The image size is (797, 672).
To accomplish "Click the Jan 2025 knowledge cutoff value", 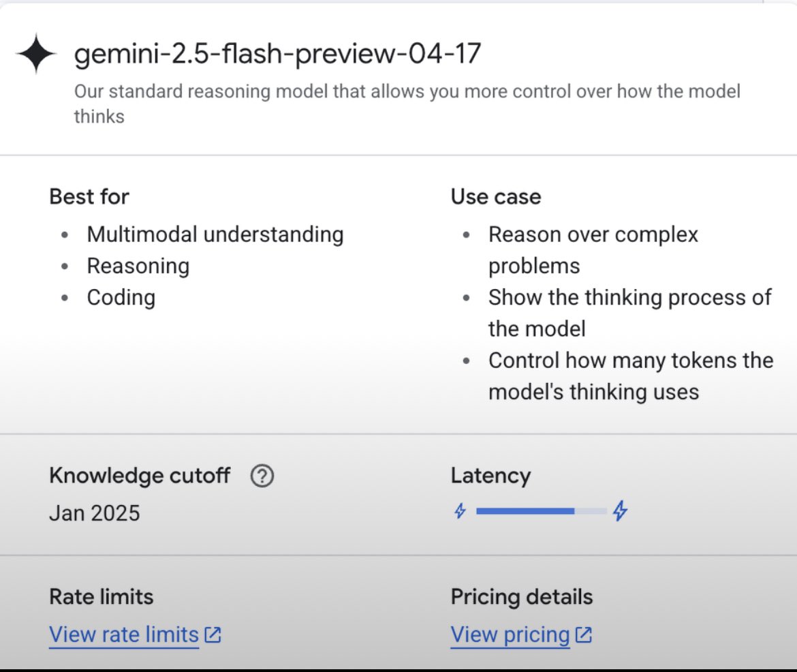I will (x=94, y=513).
